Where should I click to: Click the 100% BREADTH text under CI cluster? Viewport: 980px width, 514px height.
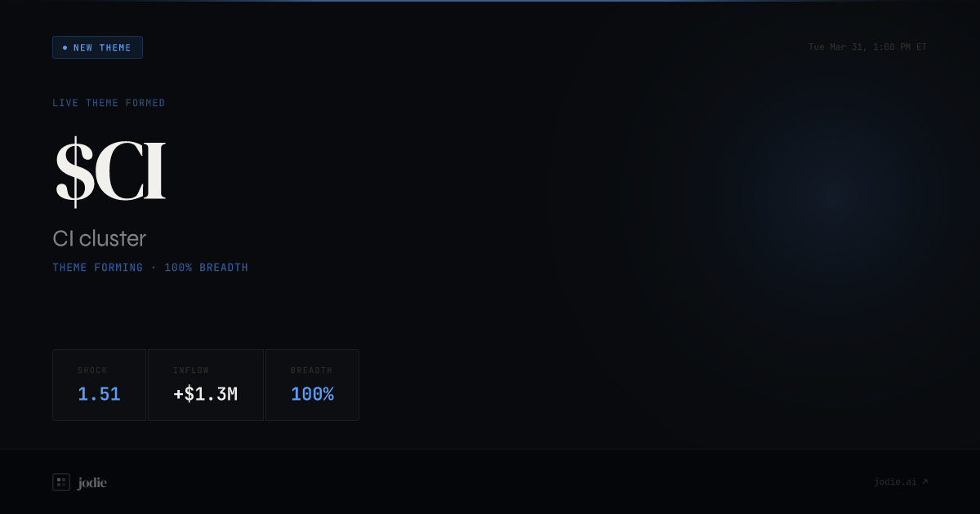207,268
